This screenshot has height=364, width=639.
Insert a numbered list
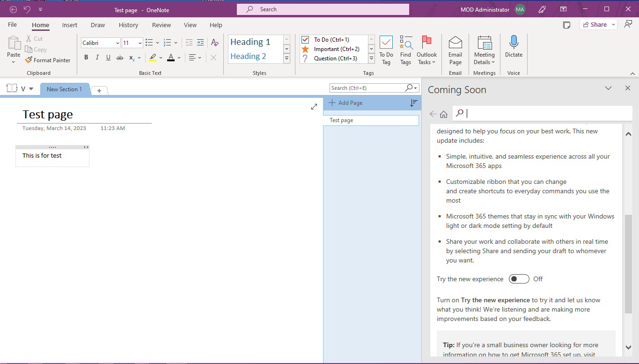point(168,43)
